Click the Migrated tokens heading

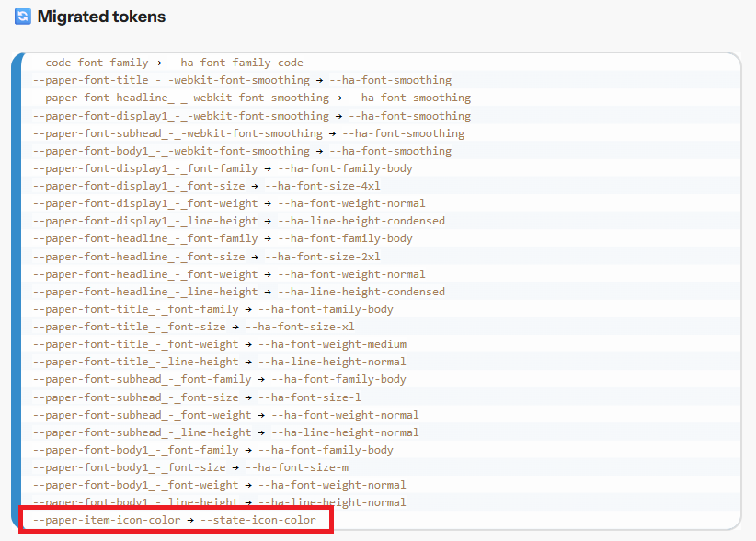coord(101,17)
